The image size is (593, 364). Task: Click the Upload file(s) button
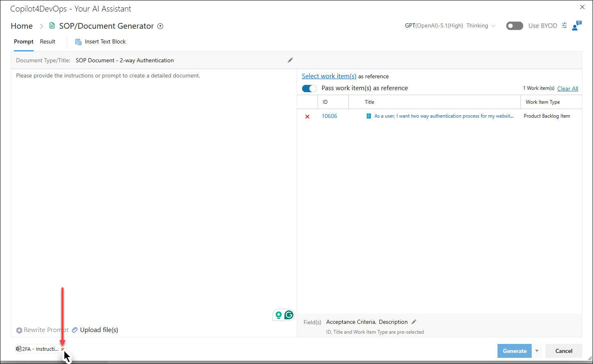[x=95, y=330]
